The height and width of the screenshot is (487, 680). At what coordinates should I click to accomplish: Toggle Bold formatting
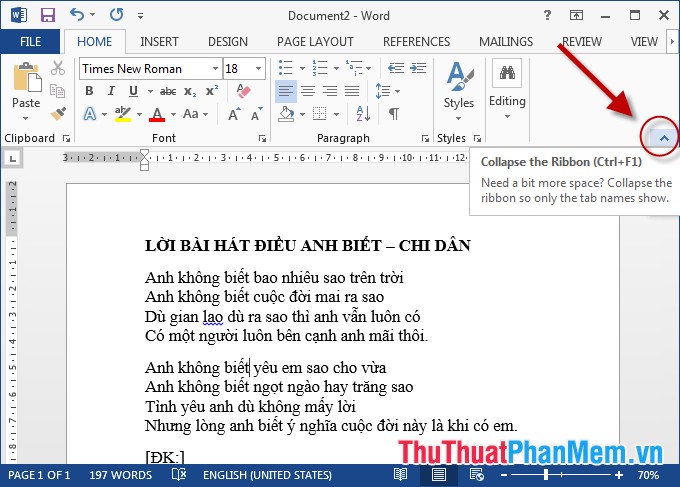(x=89, y=91)
